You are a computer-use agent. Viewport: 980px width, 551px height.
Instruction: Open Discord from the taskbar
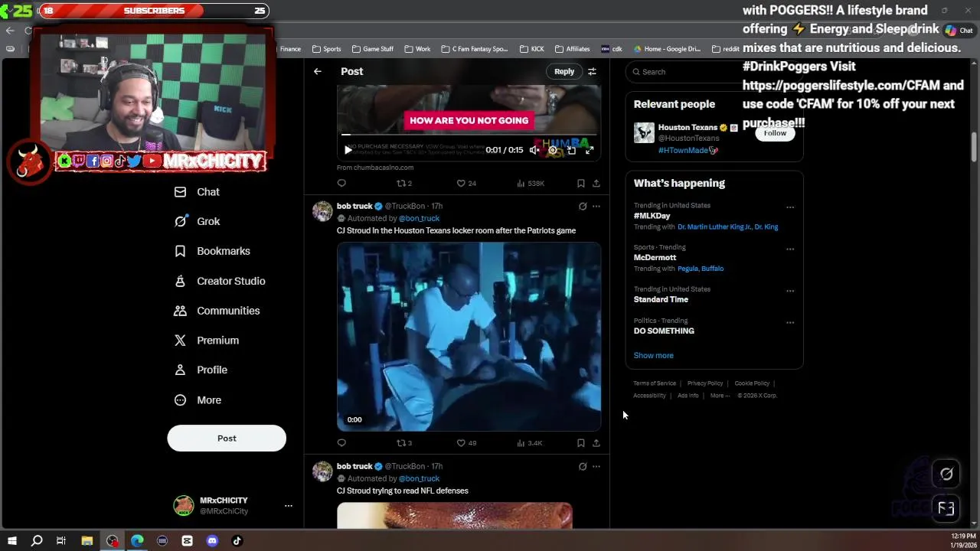coord(212,541)
